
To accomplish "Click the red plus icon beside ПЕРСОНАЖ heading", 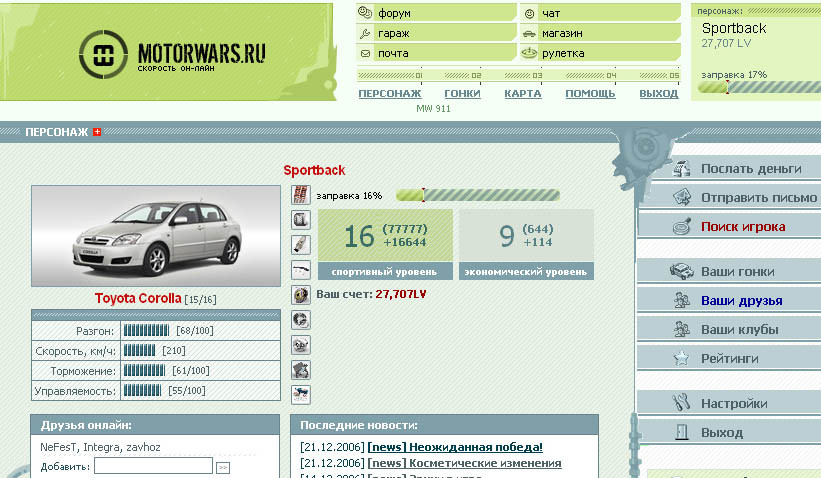I will pyautogui.click(x=97, y=132).
